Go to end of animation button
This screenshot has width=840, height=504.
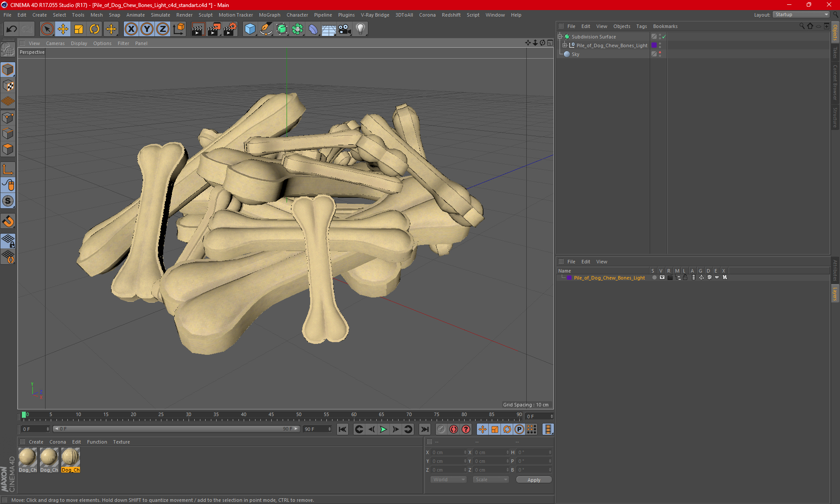[424, 429]
